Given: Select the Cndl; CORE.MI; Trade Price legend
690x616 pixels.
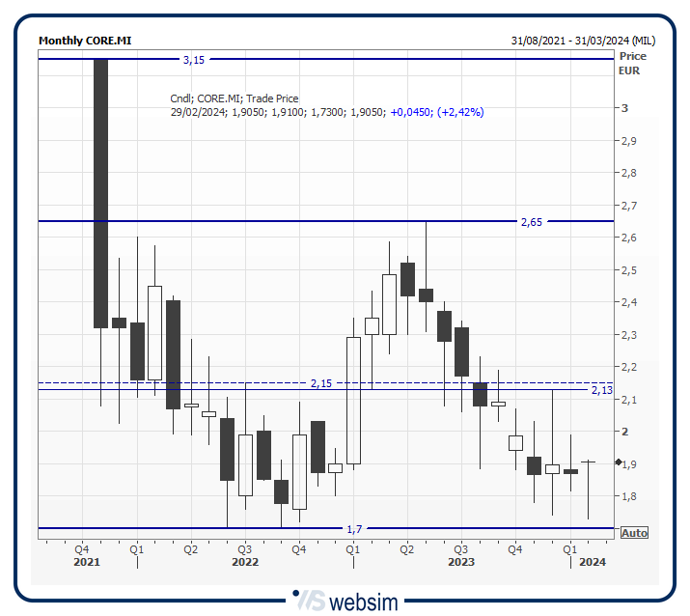Looking at the screenshot, I should (235, 98).
